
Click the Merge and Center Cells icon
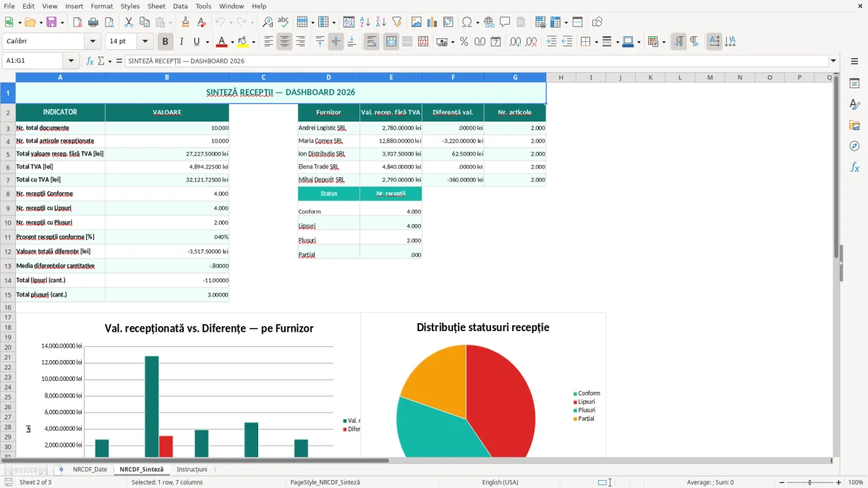tap(391, 42)
